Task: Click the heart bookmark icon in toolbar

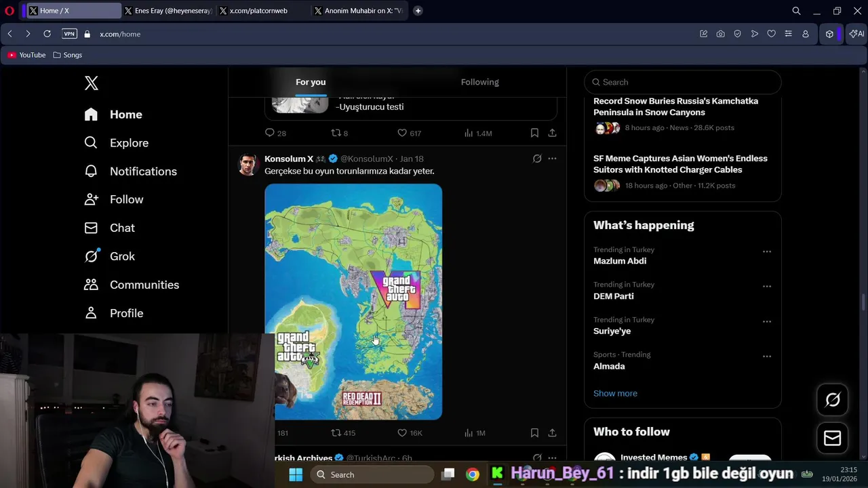Action: point(771,34)
